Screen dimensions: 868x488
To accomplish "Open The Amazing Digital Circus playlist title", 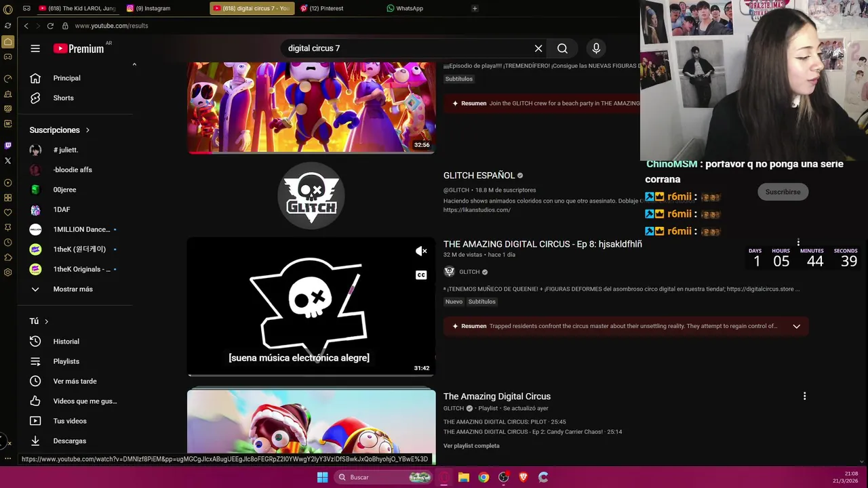I will (x=497, y=396).
